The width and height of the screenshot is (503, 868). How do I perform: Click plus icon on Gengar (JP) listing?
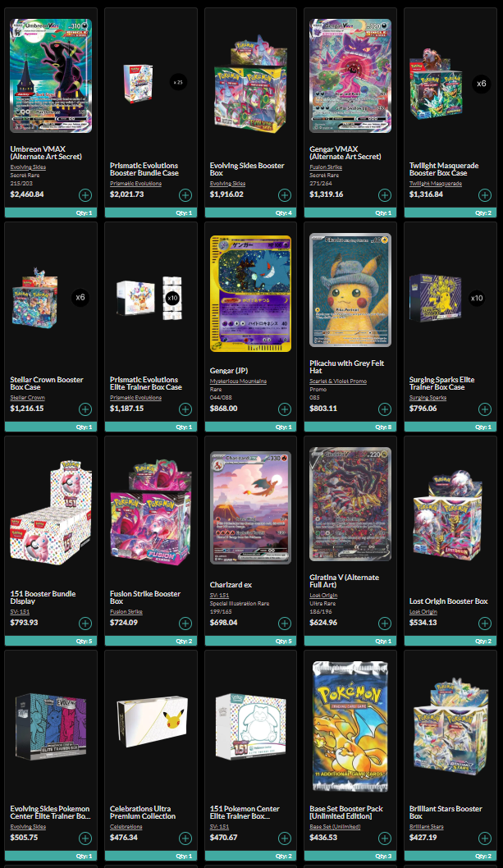(285, 409)
